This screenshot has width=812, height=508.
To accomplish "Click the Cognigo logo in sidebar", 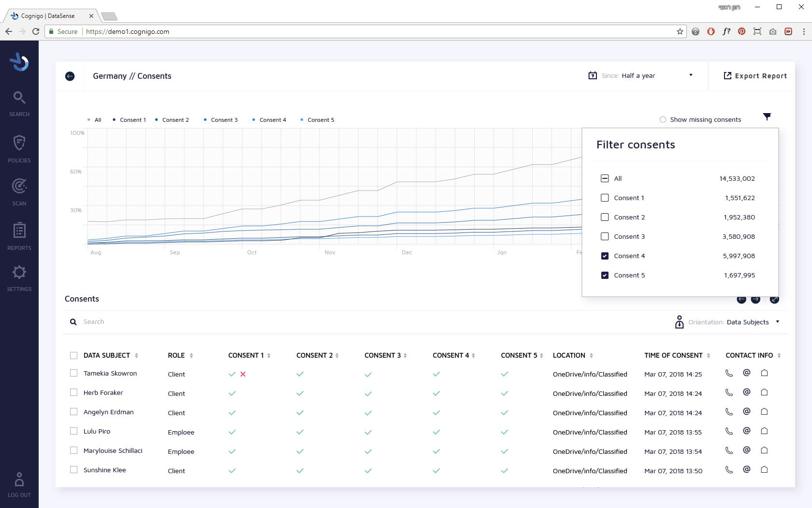I will [19, 62].
